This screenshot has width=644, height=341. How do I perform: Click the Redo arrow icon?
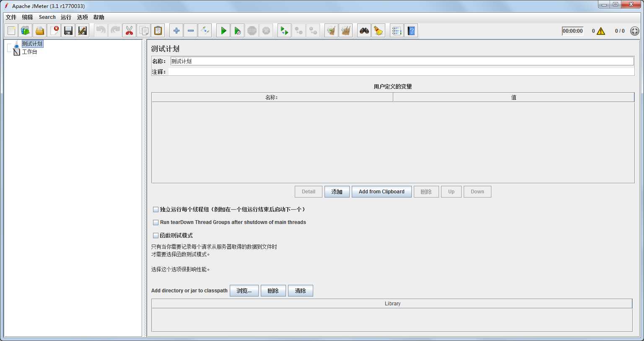[115, 31]
